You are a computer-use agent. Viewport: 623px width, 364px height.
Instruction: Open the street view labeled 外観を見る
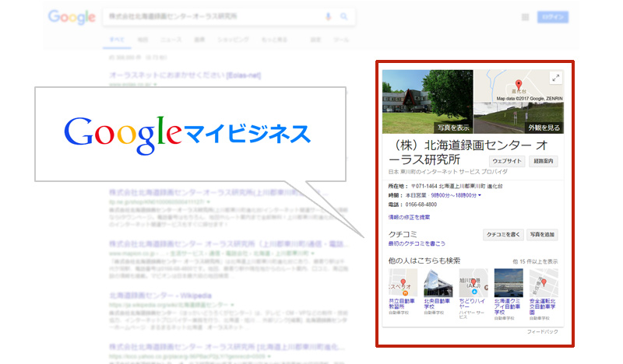click(x=519, y=118)
